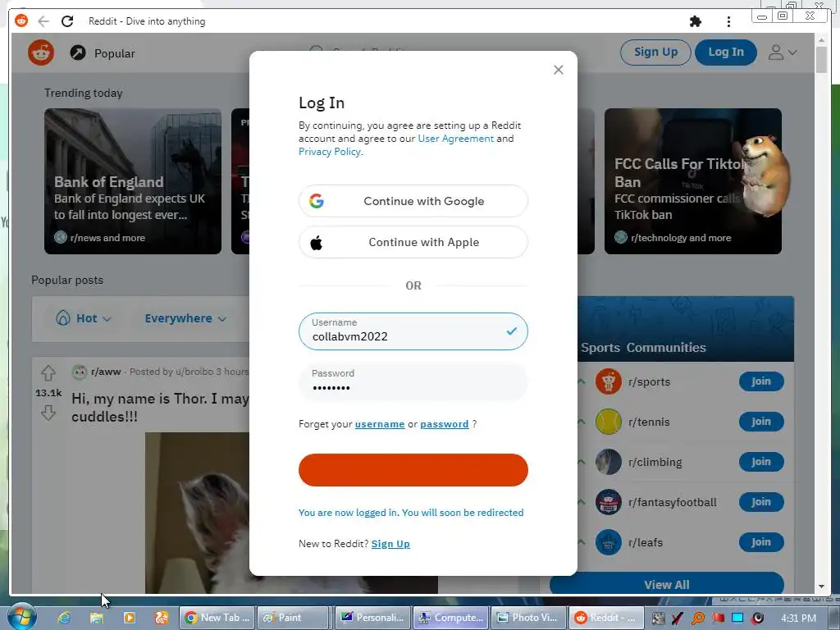Open Windows Media Player taskbar icon
This screenshot has height=630, width=840.
pos(129,618)
